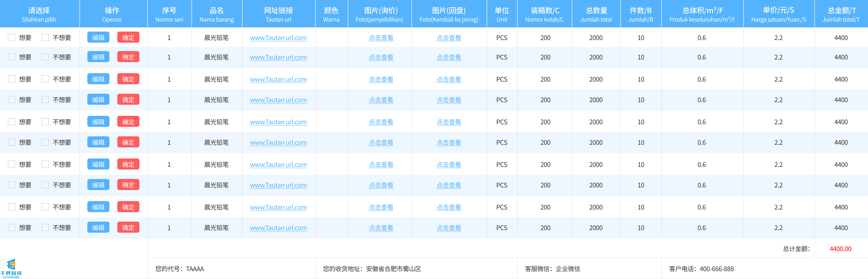Open the URL link in the last row
Viewport: 868px width, 279px height.
pos(278,228)
